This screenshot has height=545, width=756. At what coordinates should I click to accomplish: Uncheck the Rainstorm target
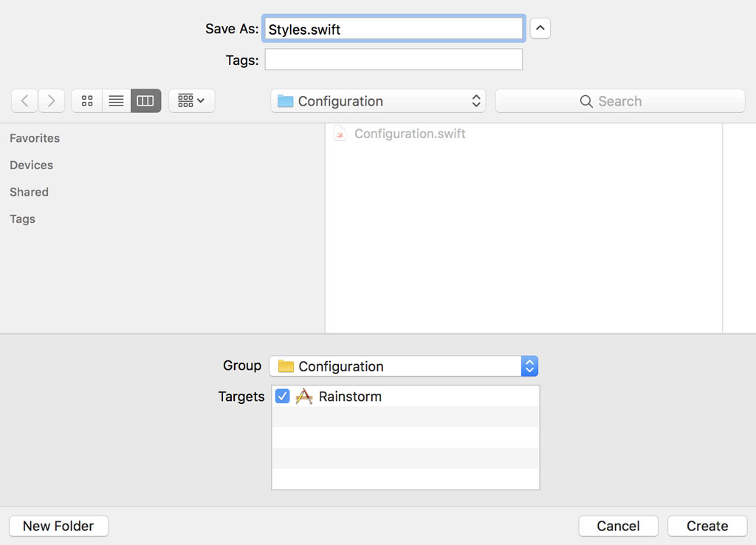pyautogui.click(x=282, y=396)
